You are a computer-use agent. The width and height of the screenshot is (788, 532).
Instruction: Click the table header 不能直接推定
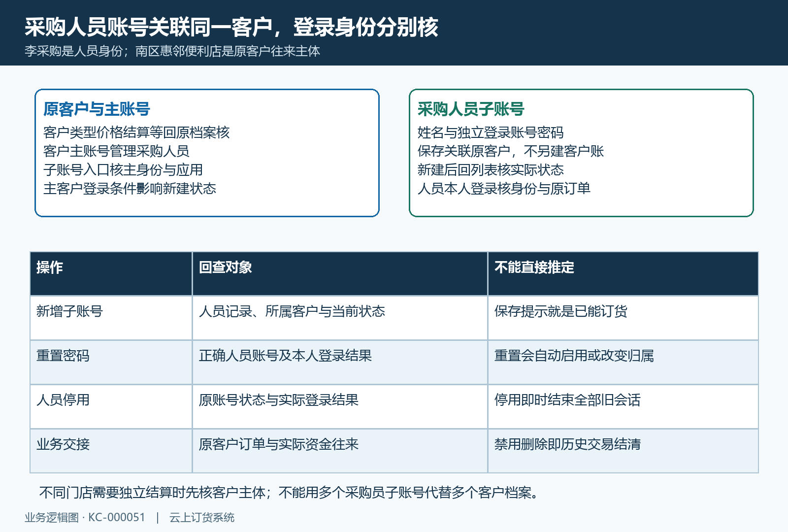(623, 274)
